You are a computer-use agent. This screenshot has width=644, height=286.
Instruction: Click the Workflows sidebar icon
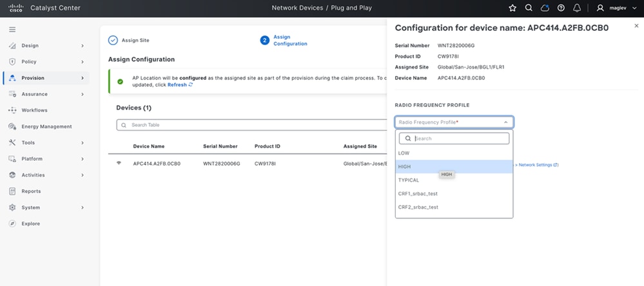point(12,110)
